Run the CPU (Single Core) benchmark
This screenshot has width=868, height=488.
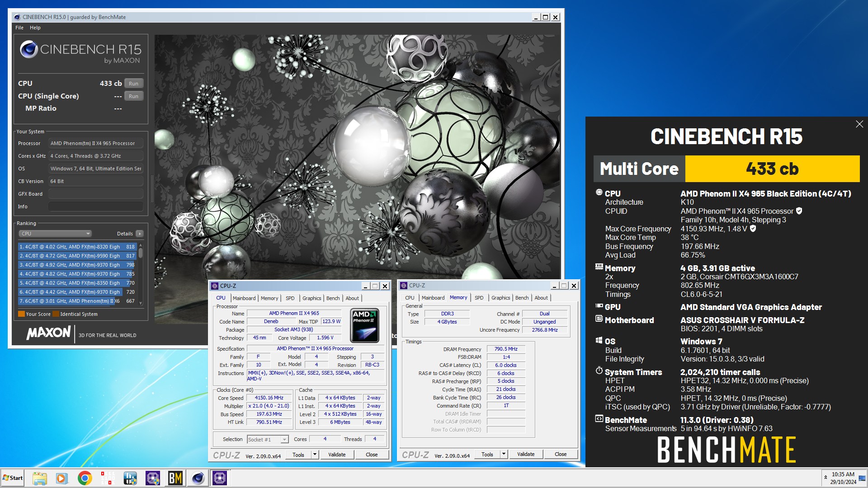pos(133,96)
